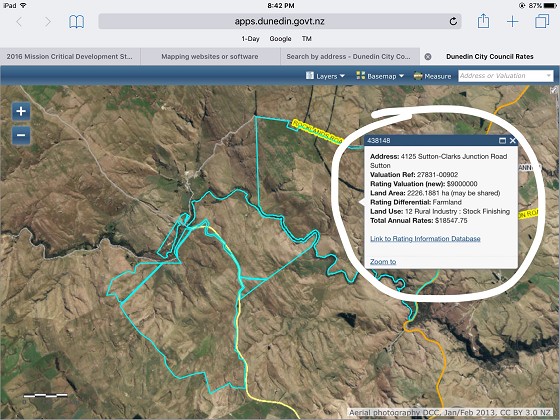The width and height of the screenshot is (560, 420).
Task: Open the Safari share sheet icon
Action: [483, 21]
